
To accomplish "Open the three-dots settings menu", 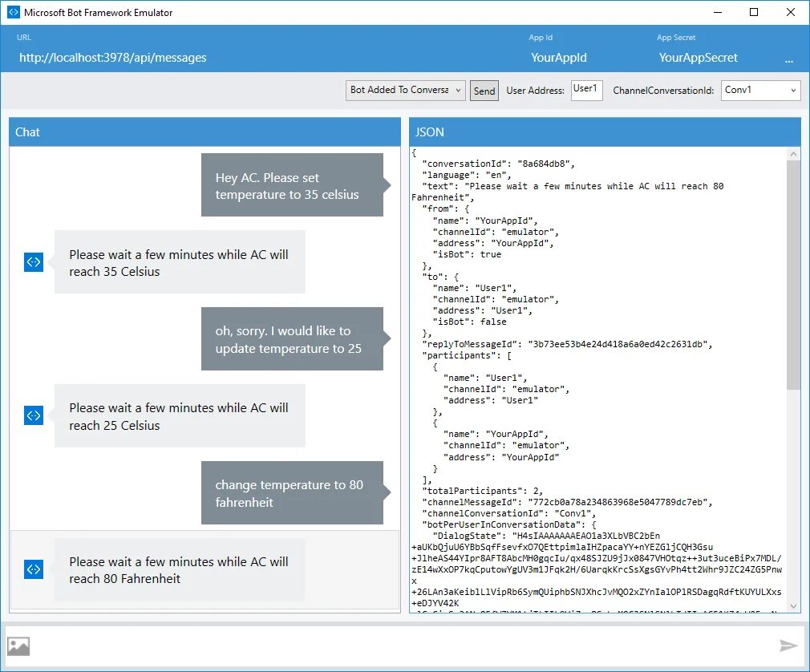I will click(788, 62).
